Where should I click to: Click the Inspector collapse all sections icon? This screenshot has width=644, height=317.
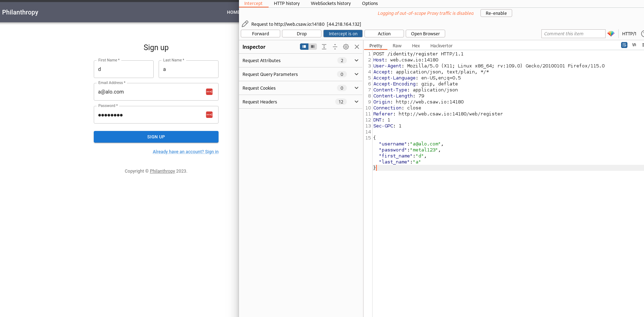[x=335, y=47]
